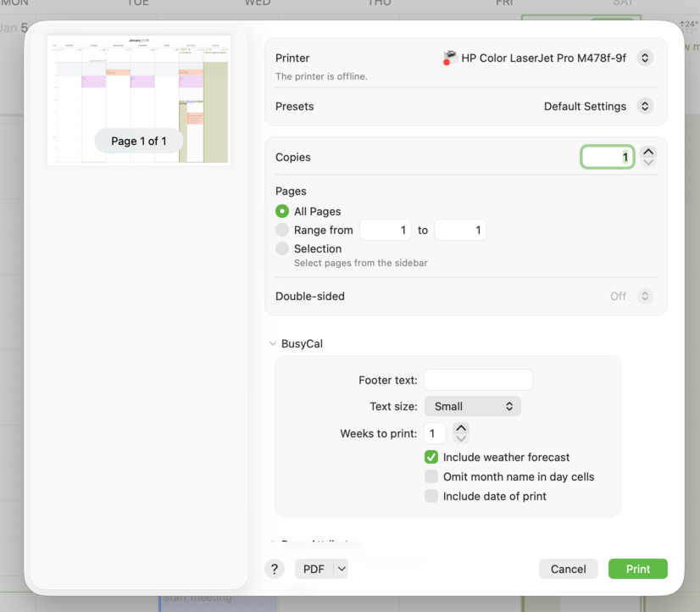
Task: Open the Printer selection dropdown
Action: click(645, 58)
